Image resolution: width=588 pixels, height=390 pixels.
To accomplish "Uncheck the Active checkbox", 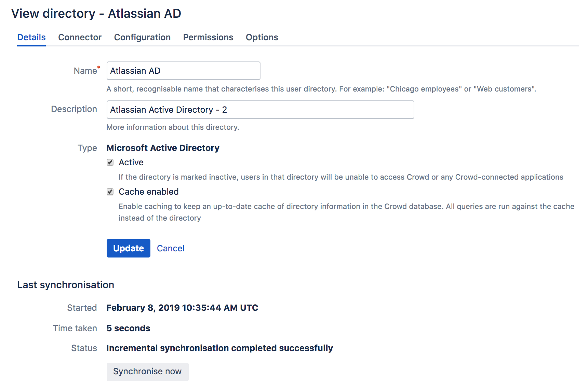I will [x=110, y=163].
